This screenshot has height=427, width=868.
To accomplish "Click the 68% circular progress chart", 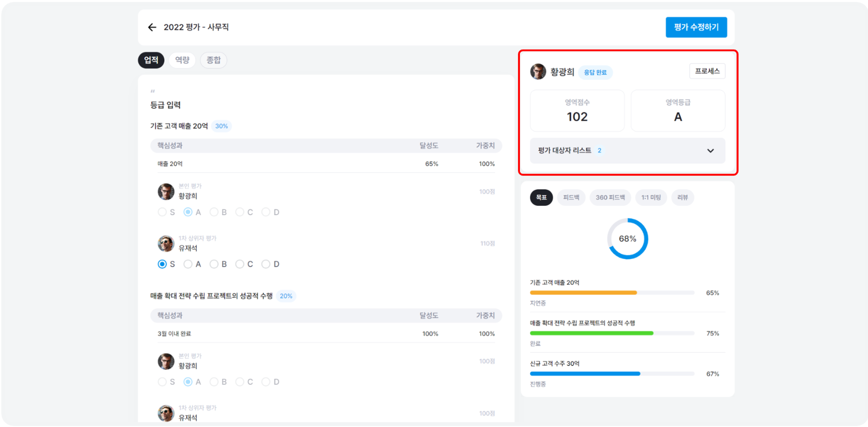I will click(627, 239).
